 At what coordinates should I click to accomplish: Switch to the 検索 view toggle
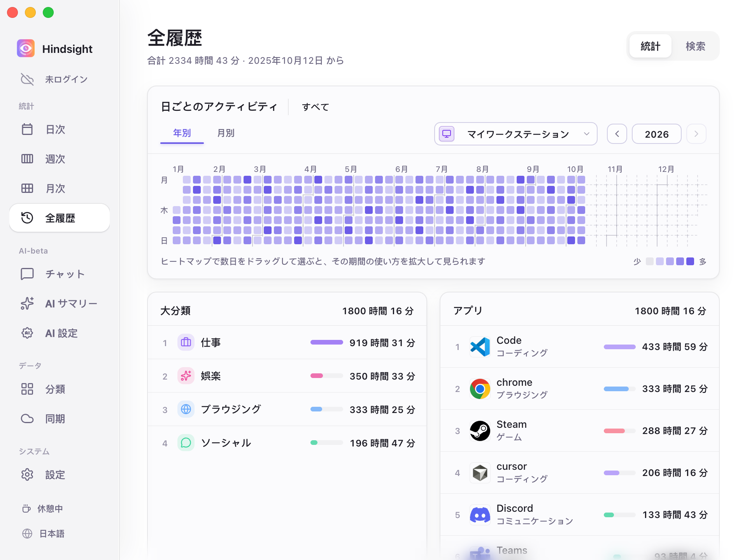pos(695,46)
